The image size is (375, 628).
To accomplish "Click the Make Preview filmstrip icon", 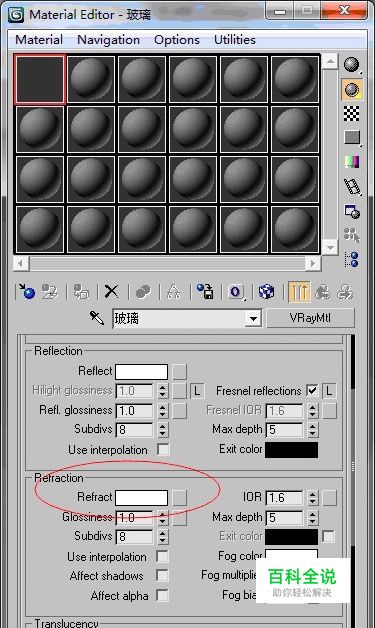I will [352, 187].
